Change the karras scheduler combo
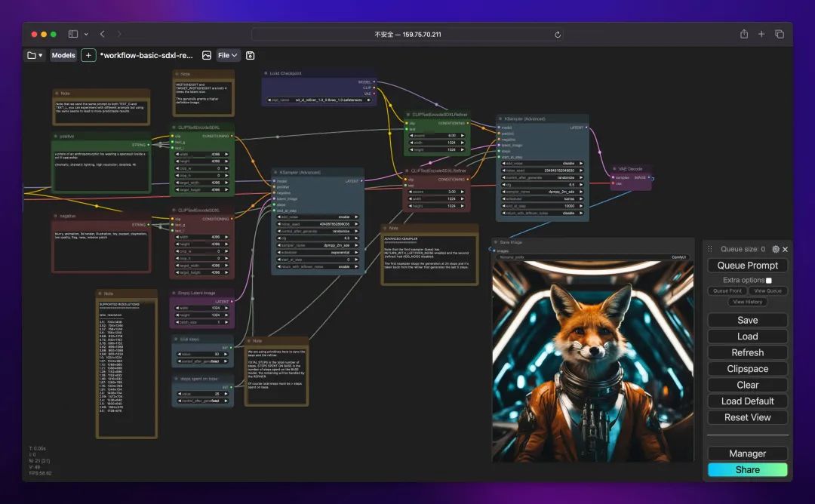 [542, 198]
